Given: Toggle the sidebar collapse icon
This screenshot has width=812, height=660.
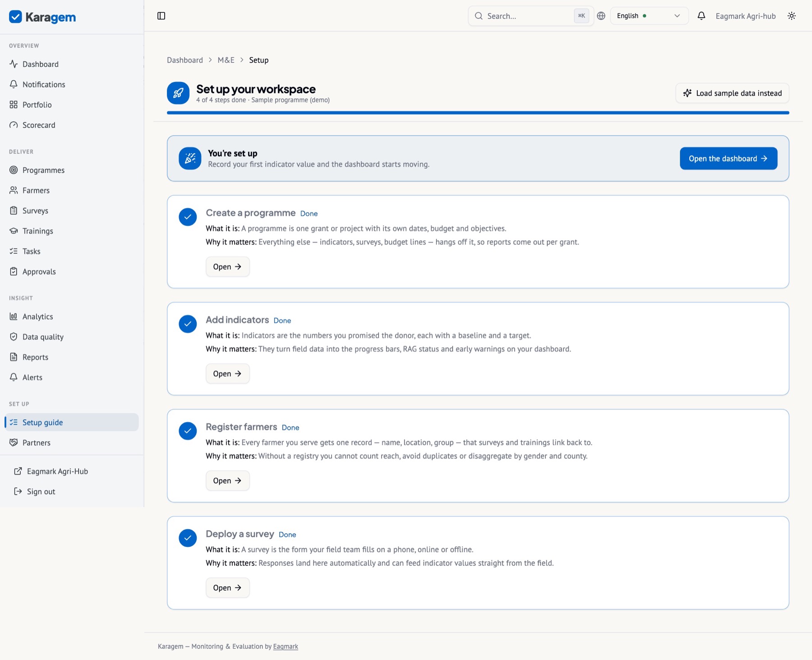Looking at the screenshot, I should 161,16.
